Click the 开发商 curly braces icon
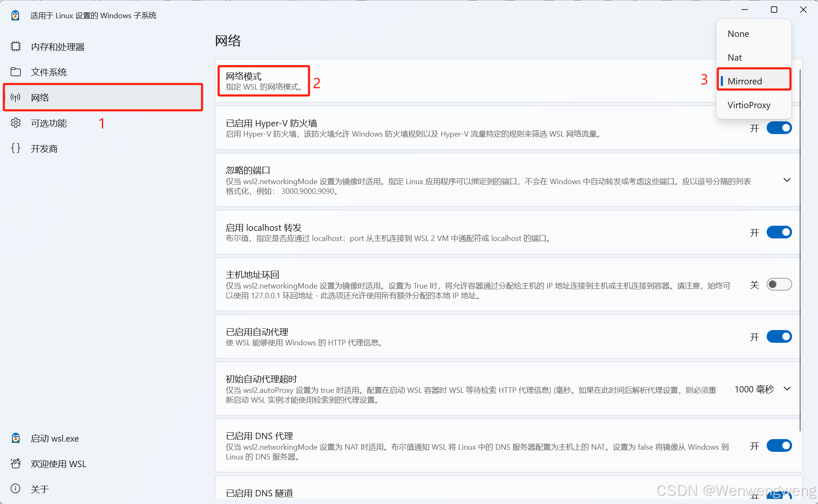The image size is (818, 504). 16,148
